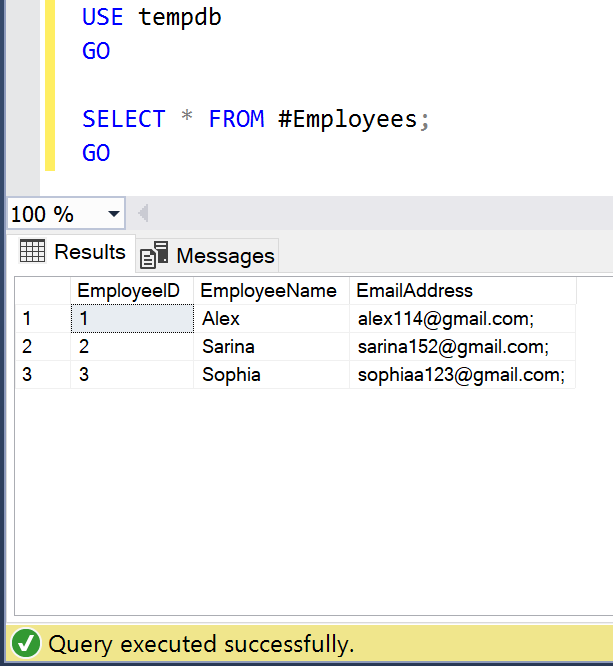Select the EmailAddress column header
The image size is (613, 666).
414,291
